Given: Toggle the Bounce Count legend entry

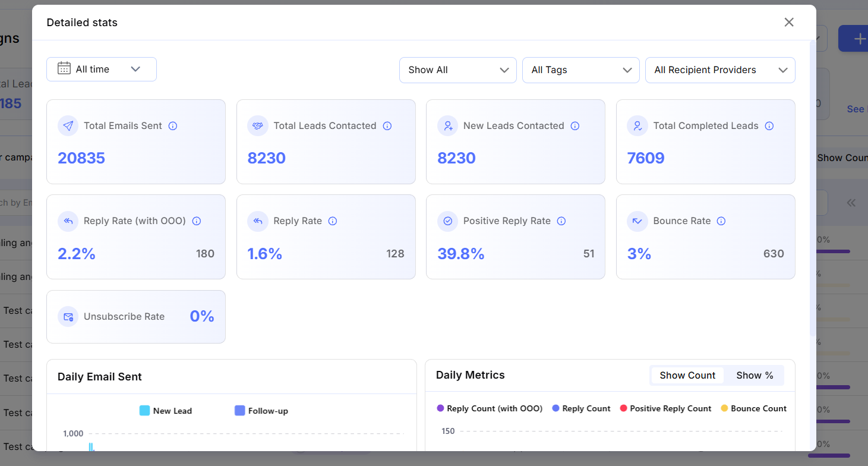Looking at the screenshot, I should [x=753, y=408].
